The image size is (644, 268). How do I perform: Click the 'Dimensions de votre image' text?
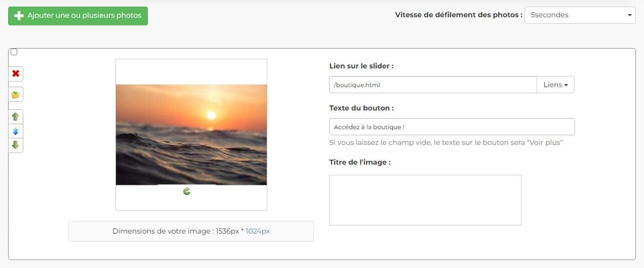pos(191,231)
